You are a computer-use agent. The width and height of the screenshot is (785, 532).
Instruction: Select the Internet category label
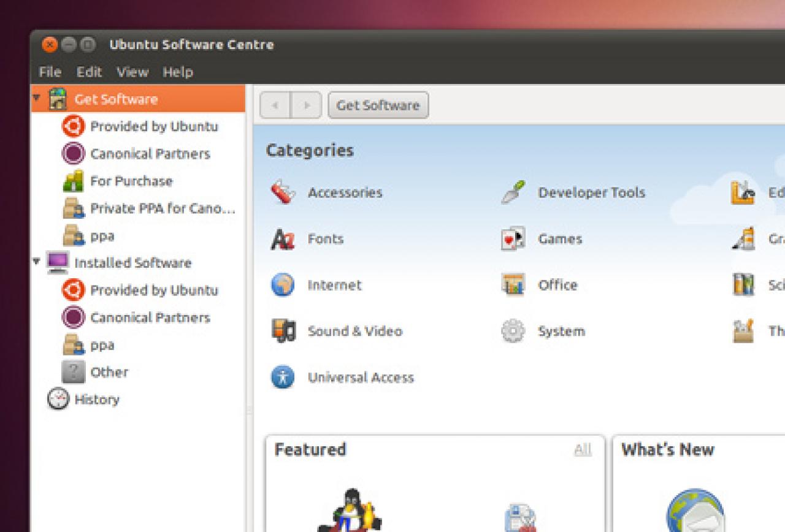[x=334, y=285]
